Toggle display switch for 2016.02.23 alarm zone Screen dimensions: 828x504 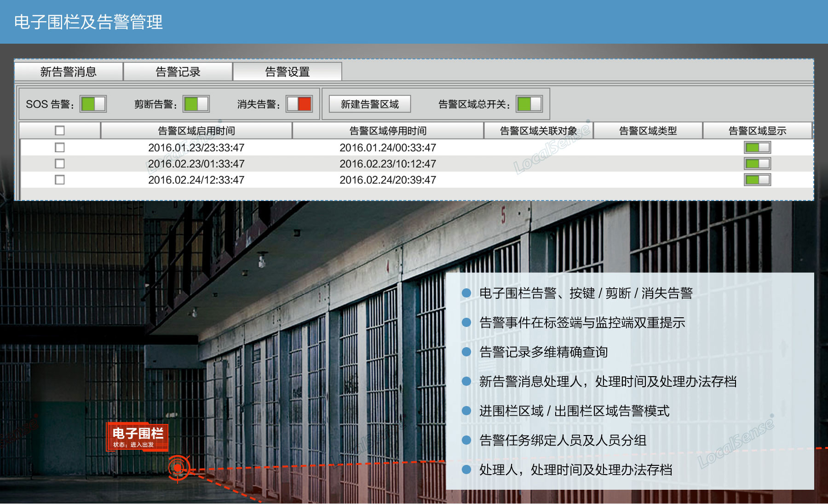tap(757, 164)
